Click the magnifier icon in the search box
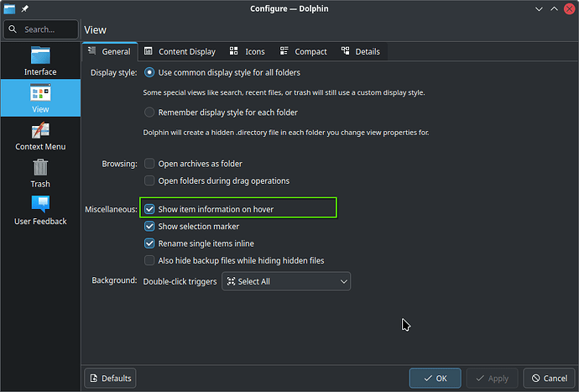This screenshot has height=392, width=579. point(13,29)
